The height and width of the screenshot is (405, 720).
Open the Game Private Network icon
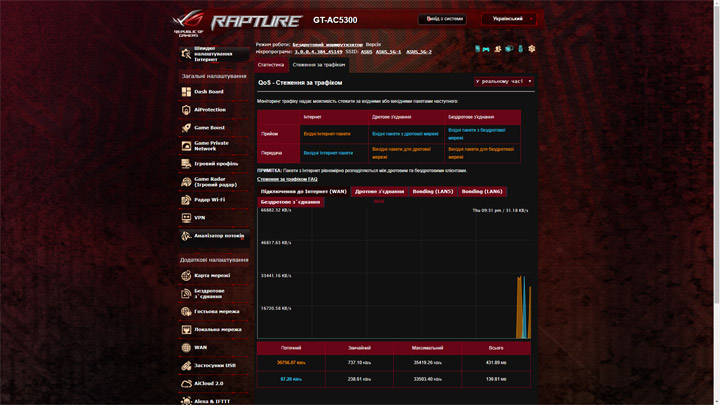pos(186,146)
